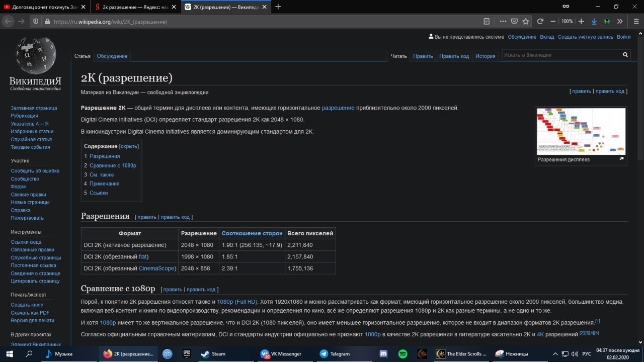
Task: Reset zoom by clicking 100% label
Action: coord(567,22)
